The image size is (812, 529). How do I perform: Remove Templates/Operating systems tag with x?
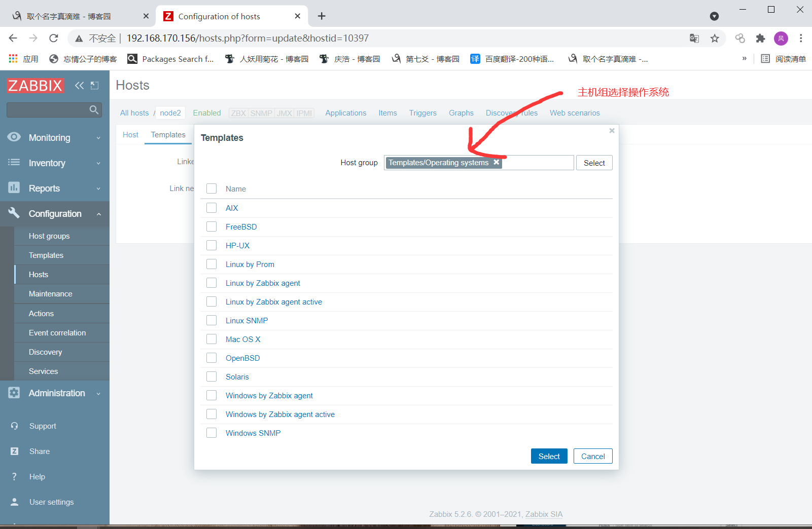tap(497, 162)
